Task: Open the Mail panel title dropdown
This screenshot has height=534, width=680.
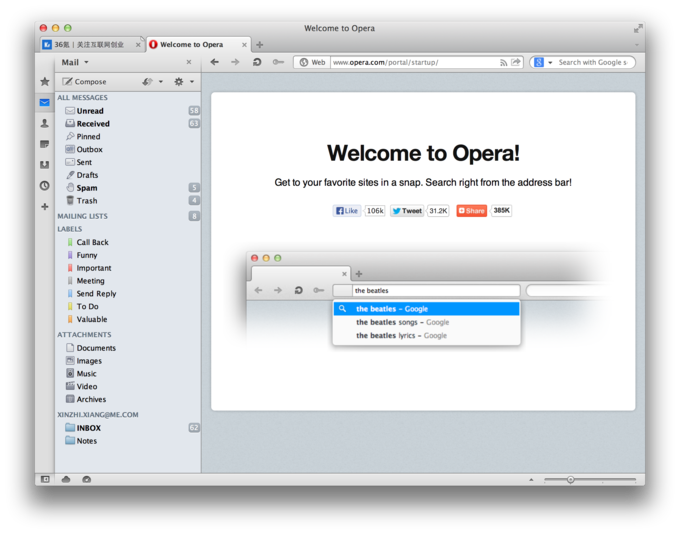Action: point(75,62)
